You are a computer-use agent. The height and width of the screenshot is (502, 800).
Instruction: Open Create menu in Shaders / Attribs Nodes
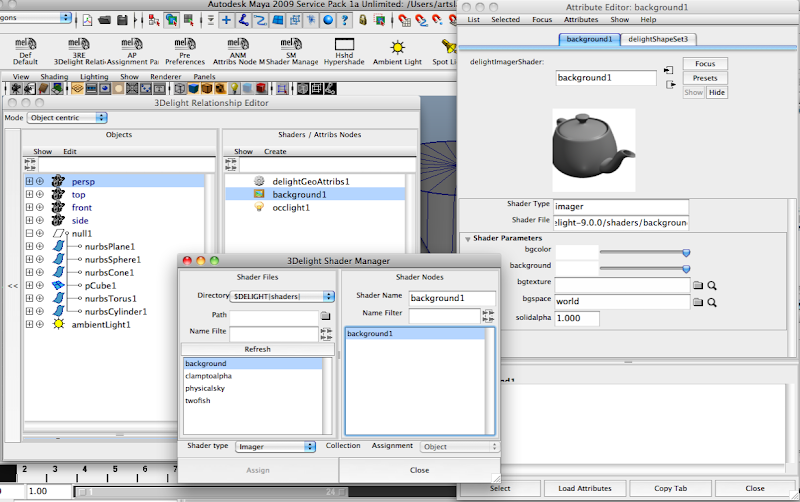(x=275, y=152)
